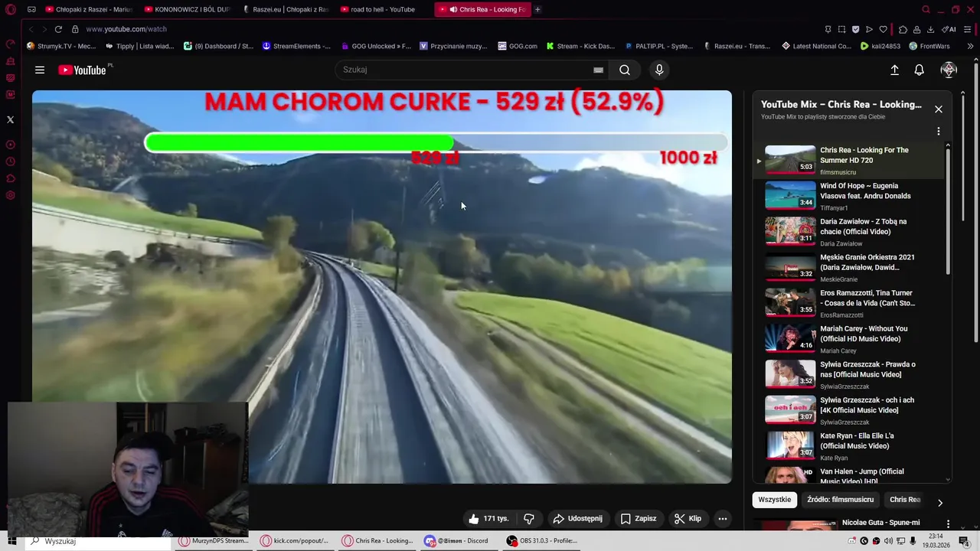Open the StreamElements bookmark
The image size is (980, 551).
tap(296, 46)
